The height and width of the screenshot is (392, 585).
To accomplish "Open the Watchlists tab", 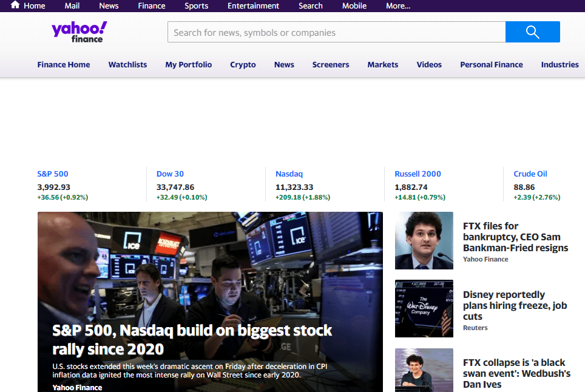I will coord(127,64).
